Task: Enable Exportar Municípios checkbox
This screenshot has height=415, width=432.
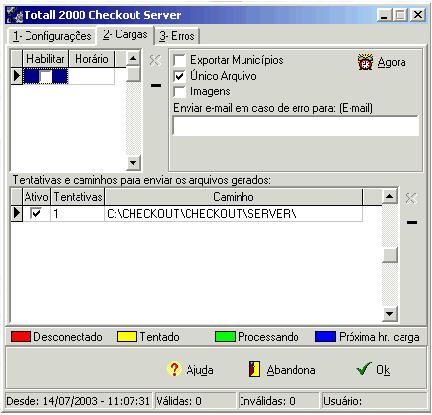Action: [179, 61]
